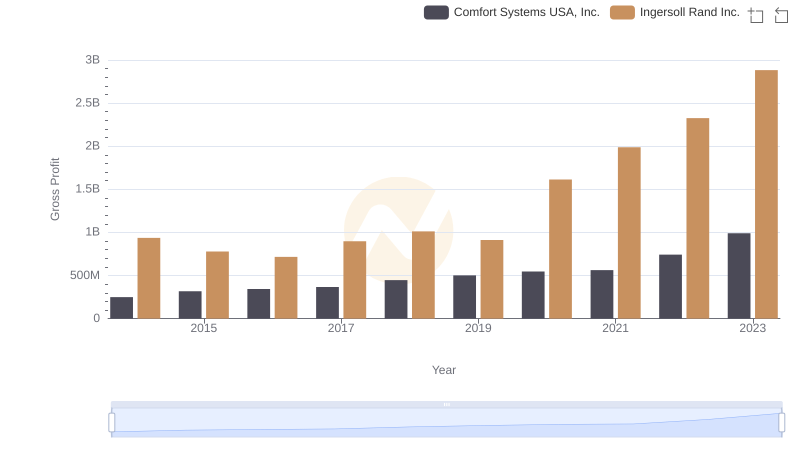Screen dimensions: 800x461
Task: Click the 2021 x-axis label
Action: click(x=615, y=328)
